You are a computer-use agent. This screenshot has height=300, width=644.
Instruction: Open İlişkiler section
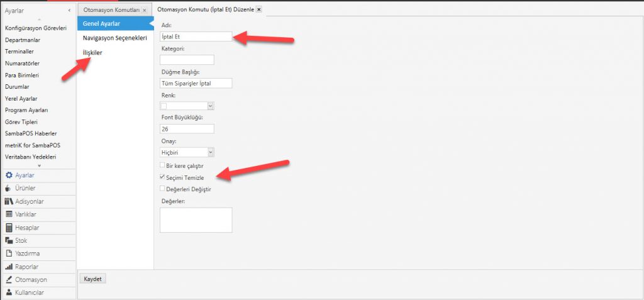point(92,53)
